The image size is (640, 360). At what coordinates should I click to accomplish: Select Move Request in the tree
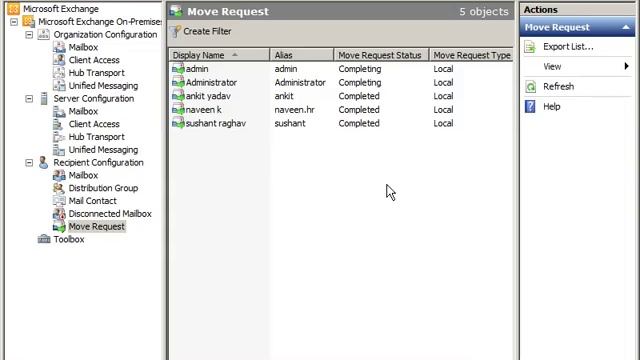pos(96,227)
